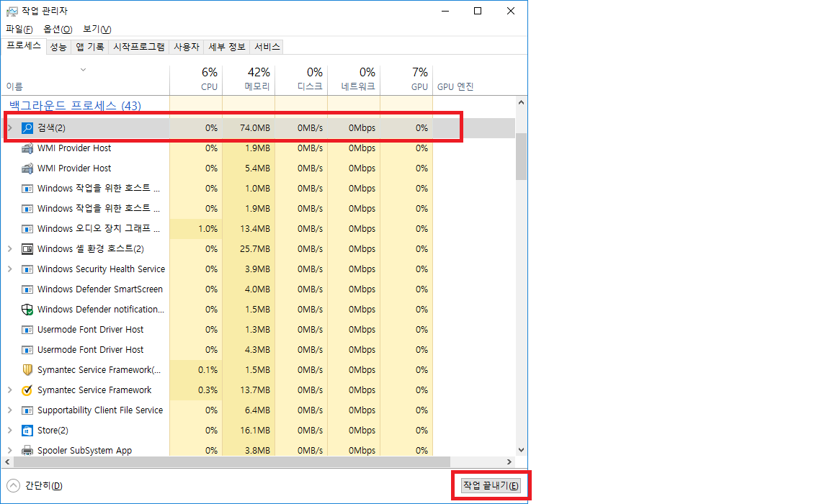The image size is (830, 504).
Task: Click the 5.4MB memory value
Action: [x=257, y=168]
